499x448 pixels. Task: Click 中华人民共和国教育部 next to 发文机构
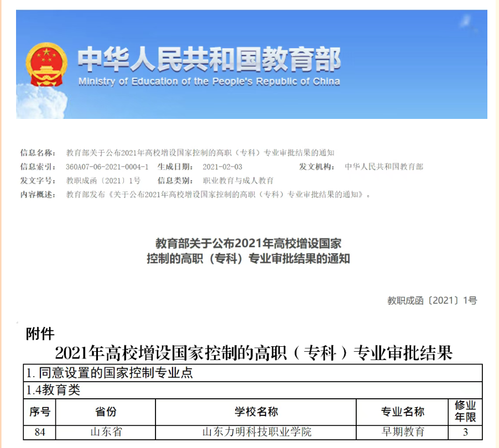pyautogui.click(x=384, y=166)
